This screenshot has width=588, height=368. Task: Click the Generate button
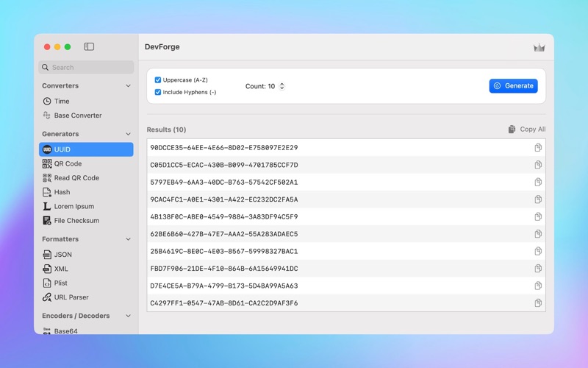point(513,85)
